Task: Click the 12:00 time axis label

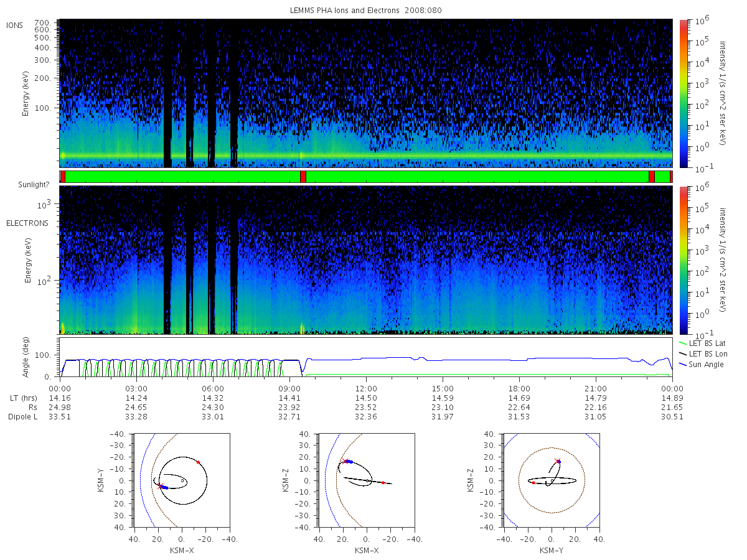Action: click(366, 388)
